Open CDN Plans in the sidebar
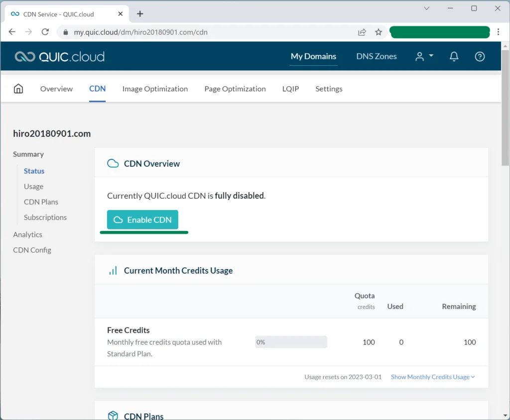510x420 pixels. pyautogui.click(x=41, y=202)
